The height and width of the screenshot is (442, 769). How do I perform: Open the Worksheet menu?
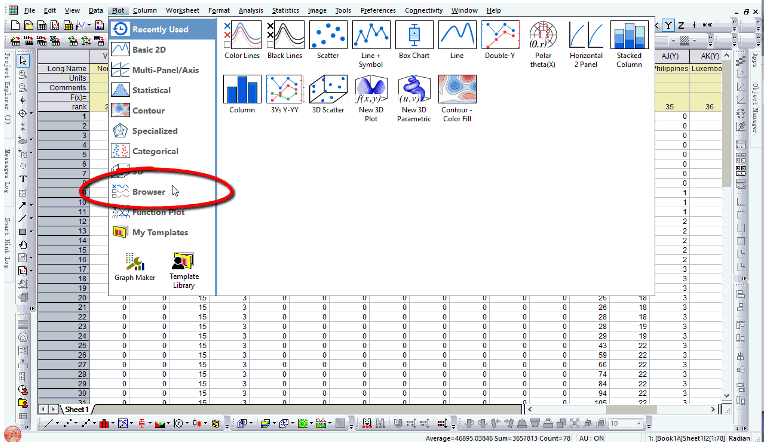(182, 10)
